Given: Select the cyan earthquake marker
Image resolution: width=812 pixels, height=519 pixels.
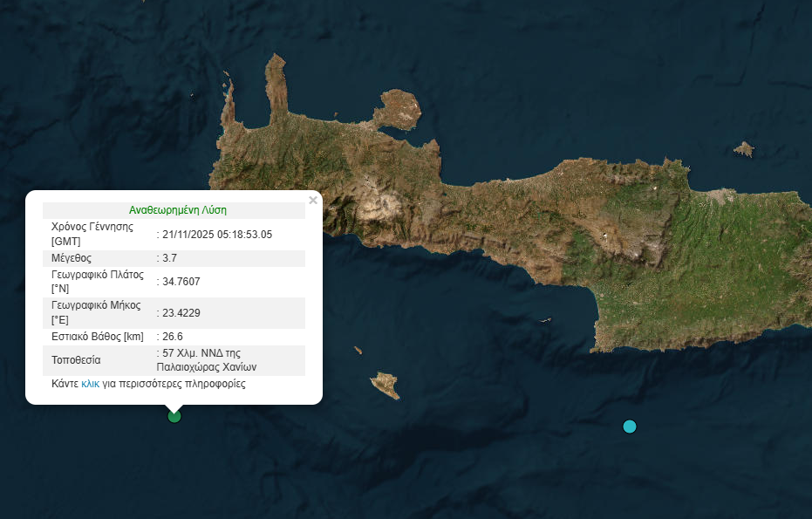Looking at the screenshot, I should [630, 427].
